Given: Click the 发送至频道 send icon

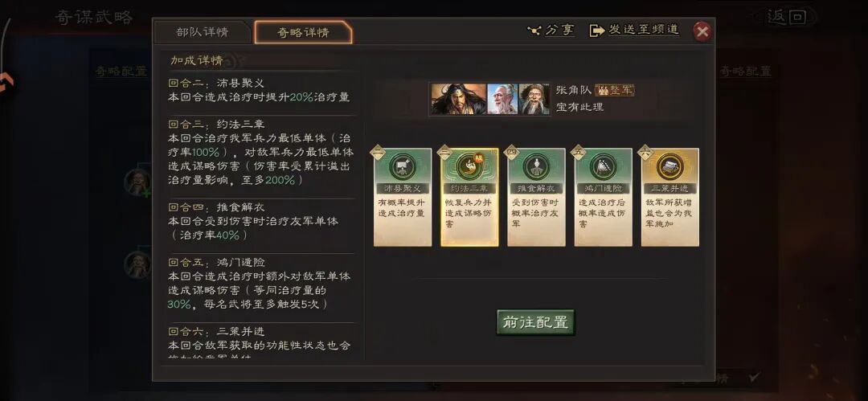Looking at the screenshot, I should click(x=596, y=31).
